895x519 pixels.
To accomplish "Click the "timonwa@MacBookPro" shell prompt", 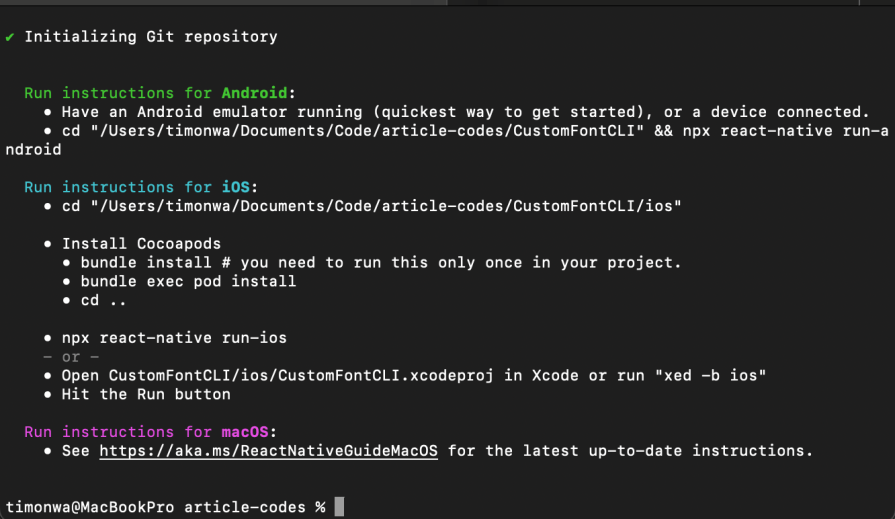I will pos(90,507).
